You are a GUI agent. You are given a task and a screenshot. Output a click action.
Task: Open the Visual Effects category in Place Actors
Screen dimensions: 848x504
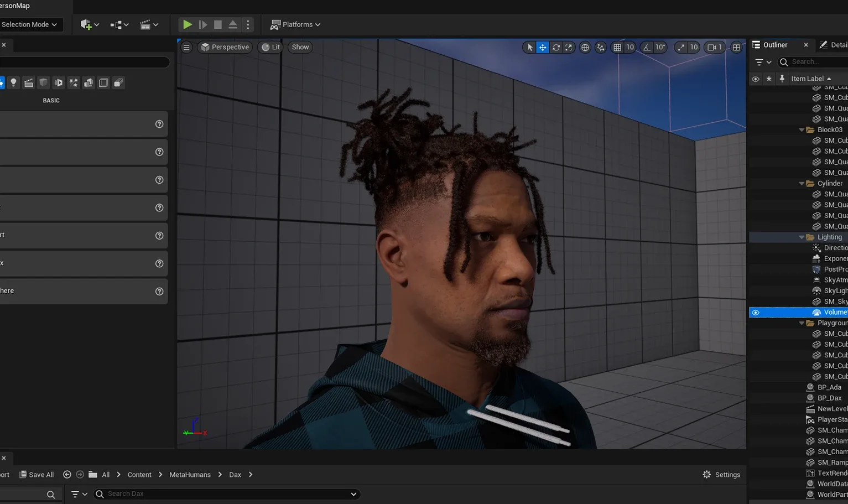74,82
